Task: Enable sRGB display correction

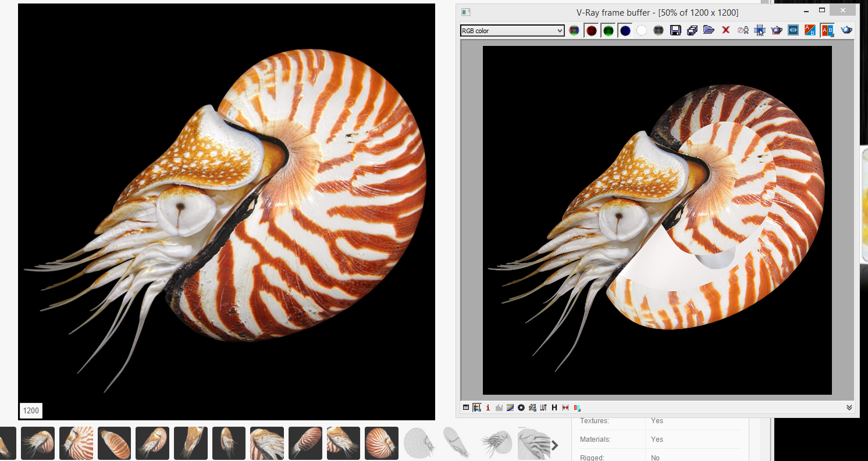Action: pyautogui.click(x=532, y=408)
